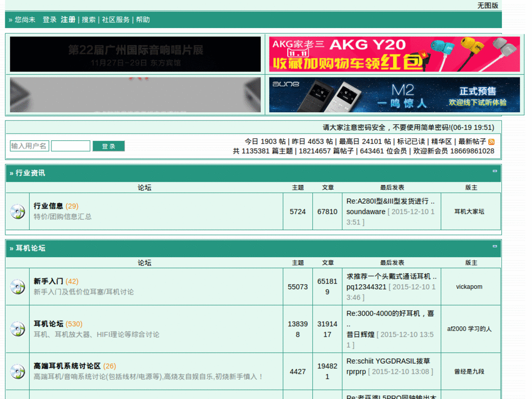Open the 行业信息 forum
This screenshot has height=399, width=532.
click(48, 206)
